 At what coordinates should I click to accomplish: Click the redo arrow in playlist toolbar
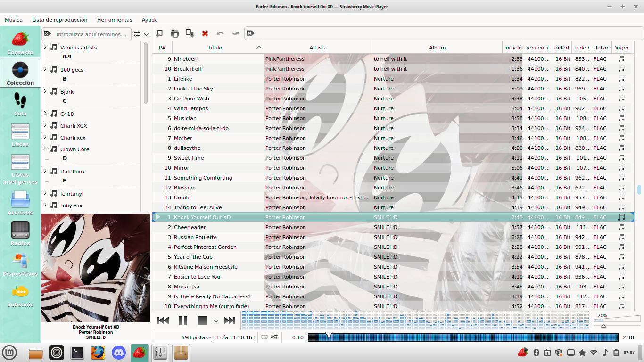pyautogui.click(x=235, y=33)
